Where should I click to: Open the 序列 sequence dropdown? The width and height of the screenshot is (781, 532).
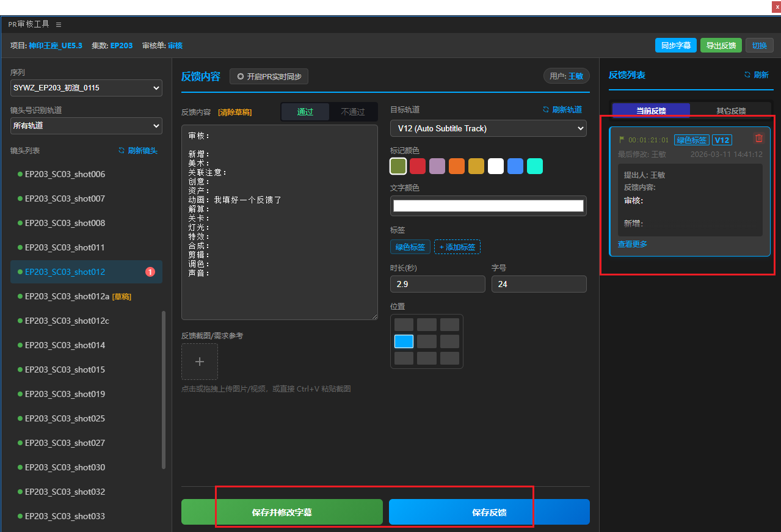(x=86, y=88)
